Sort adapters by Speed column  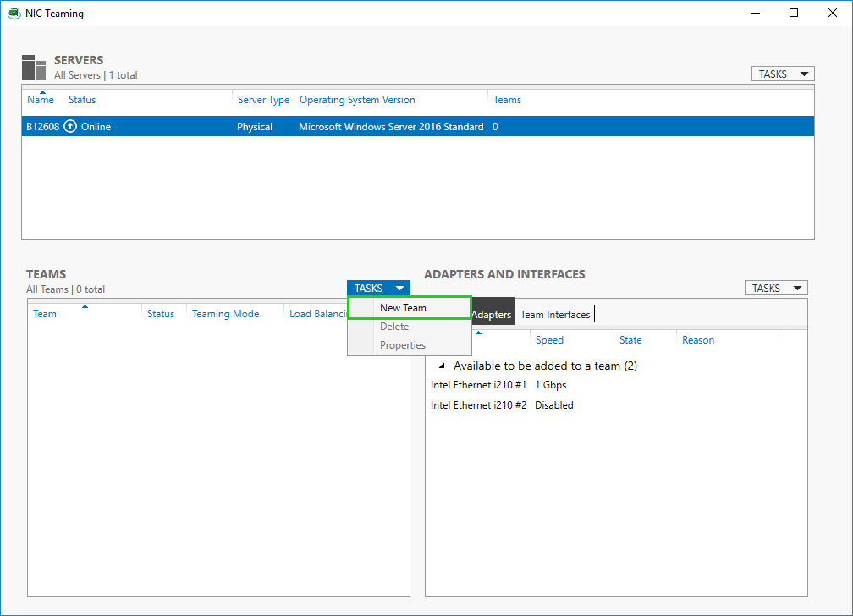click(x=549, y=340)
